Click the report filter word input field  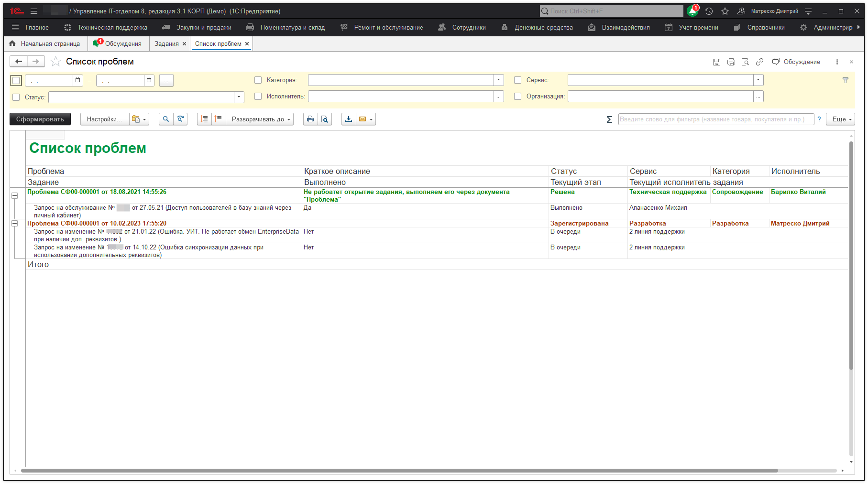pyautogui.click(x=715, y=119)
